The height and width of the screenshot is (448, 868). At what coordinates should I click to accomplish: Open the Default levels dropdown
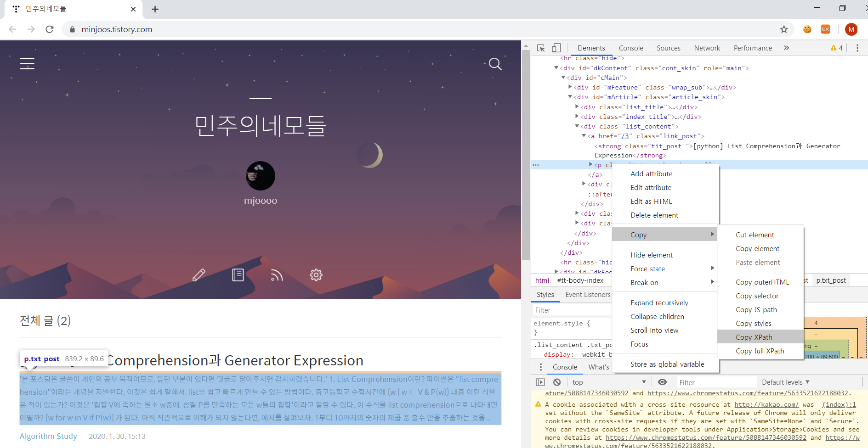click(785, 382)
